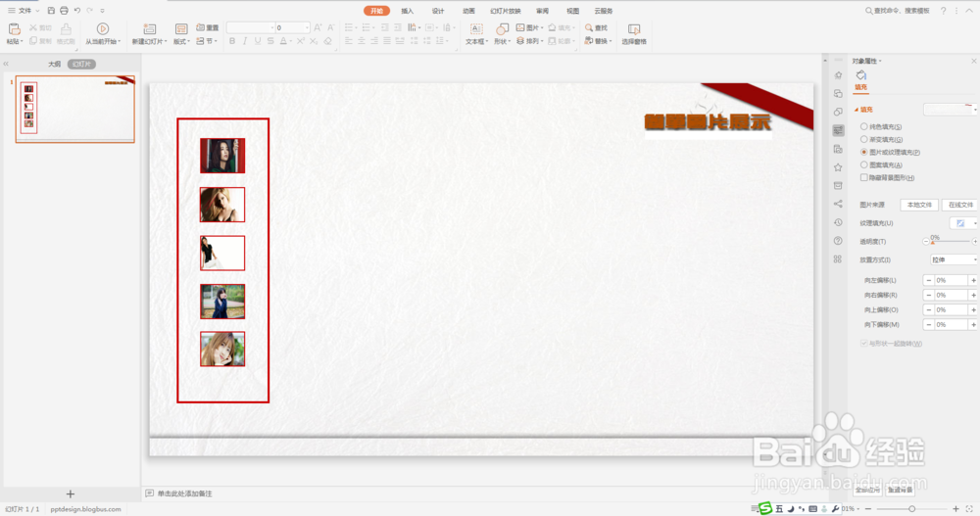
Task: Add new slide with plus button
Action: pyautogui.click(x=70, y=493)
